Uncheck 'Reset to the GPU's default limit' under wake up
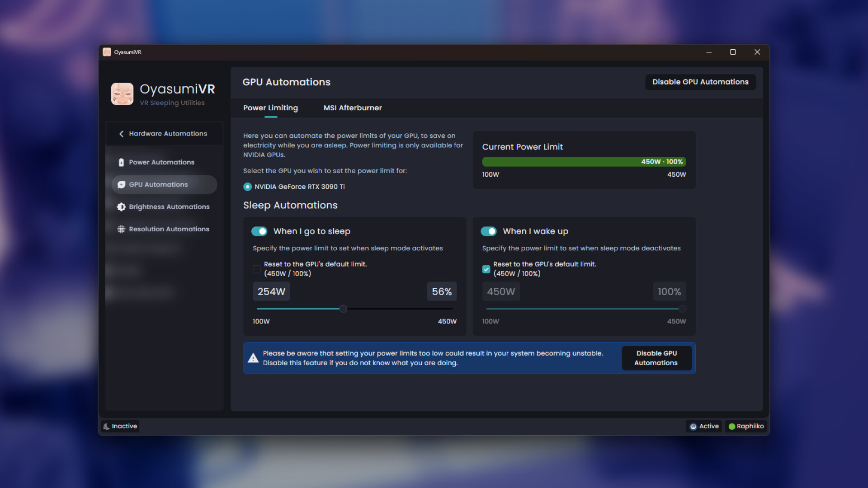The image size is (868, 488). click(x=486, y=269)
